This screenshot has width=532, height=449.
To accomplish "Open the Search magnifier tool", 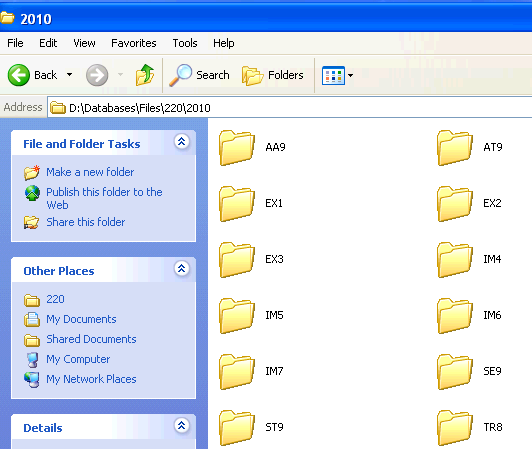I will point(199,75).
